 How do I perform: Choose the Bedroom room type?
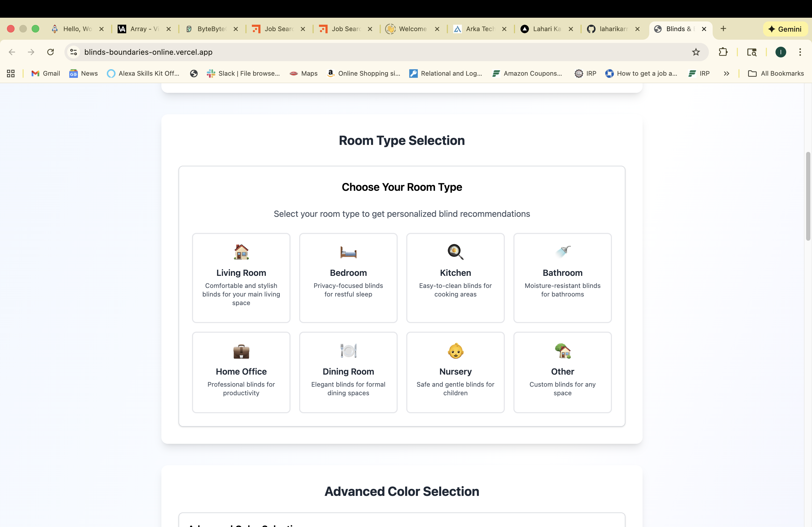point(348,278)
